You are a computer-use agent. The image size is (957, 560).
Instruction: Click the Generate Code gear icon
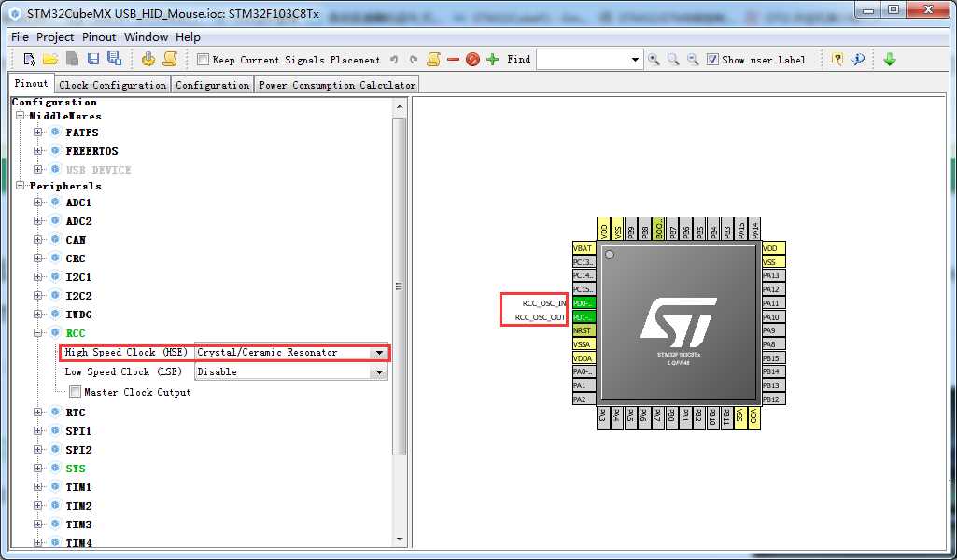click(148, 59)
